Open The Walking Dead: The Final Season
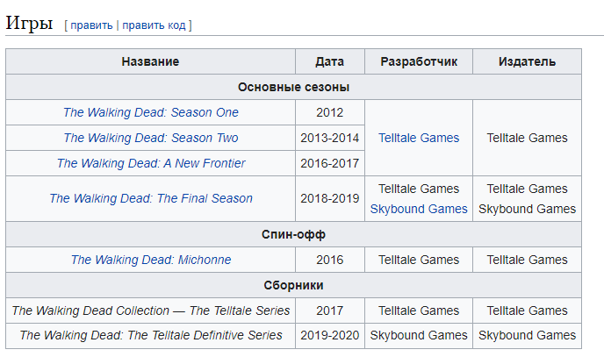The width and height of the screenshot is (604, 364). pyautogui.click(x=151, y=198)
